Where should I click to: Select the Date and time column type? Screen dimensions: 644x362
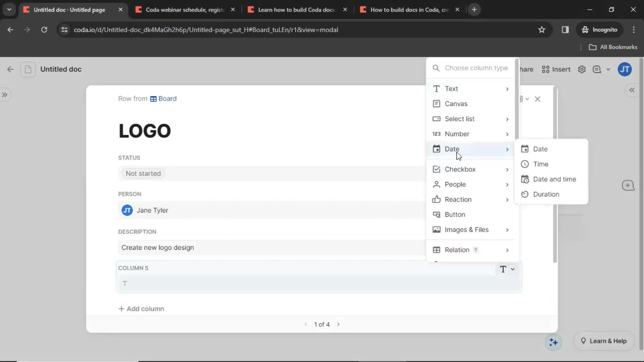554,179
